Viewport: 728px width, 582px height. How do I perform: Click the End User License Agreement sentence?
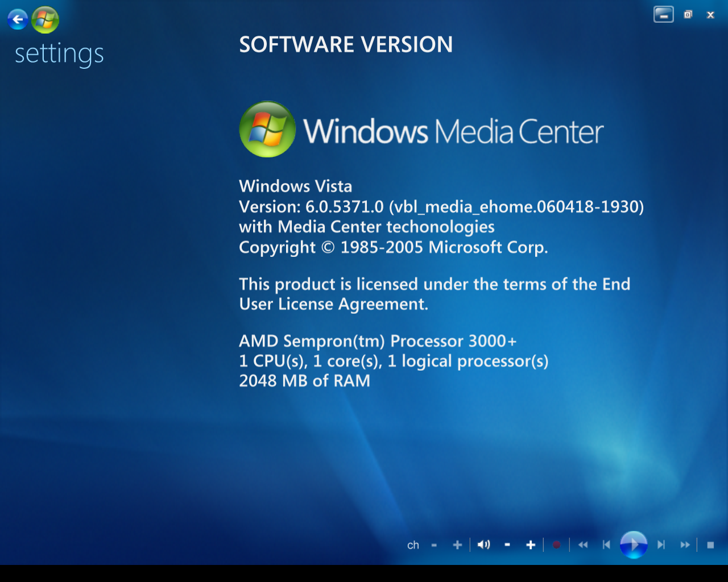point(435,294)
